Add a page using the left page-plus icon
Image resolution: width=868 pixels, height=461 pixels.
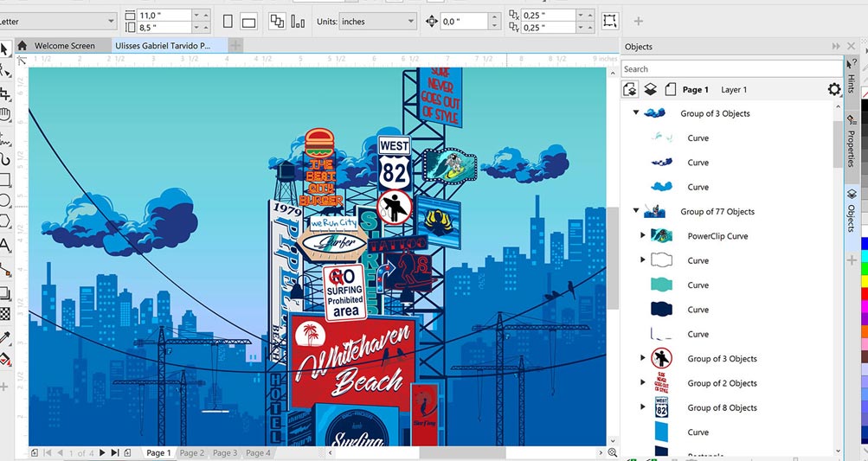35,452
